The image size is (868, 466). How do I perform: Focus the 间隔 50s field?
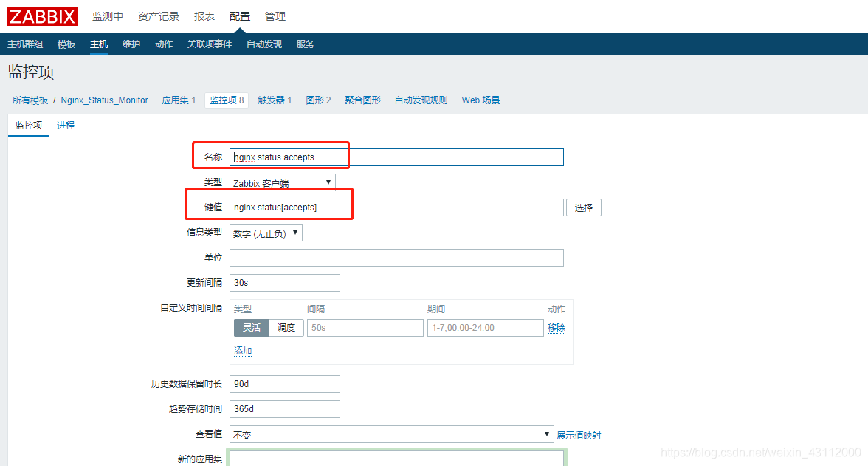tap(365, 327)
